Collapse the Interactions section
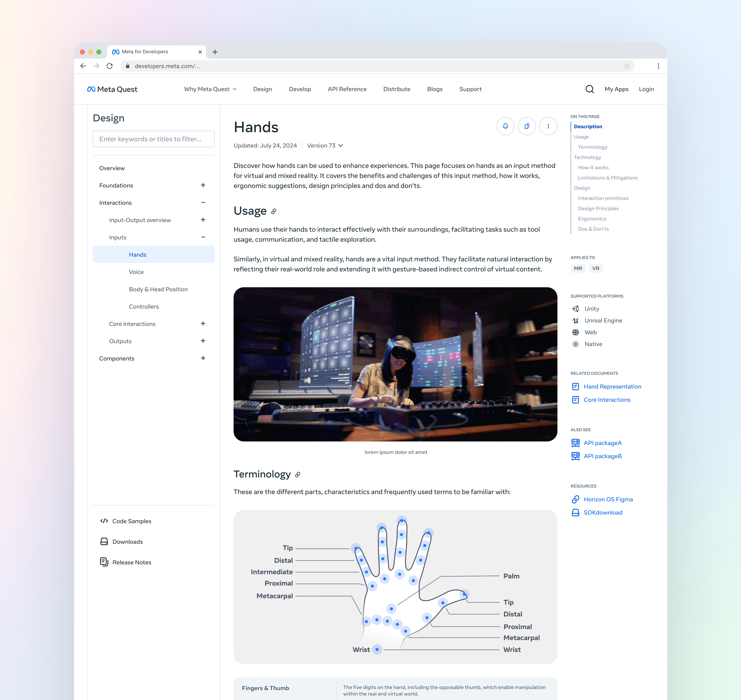Image resolution: width=741 pixels, height=700 pixels. pyautogui.click(x=203, y=203)
